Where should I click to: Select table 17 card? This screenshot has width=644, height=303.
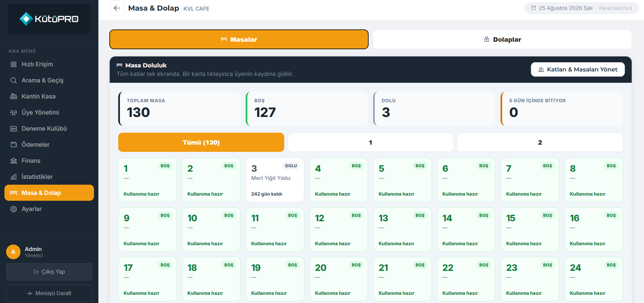(148, 279)
